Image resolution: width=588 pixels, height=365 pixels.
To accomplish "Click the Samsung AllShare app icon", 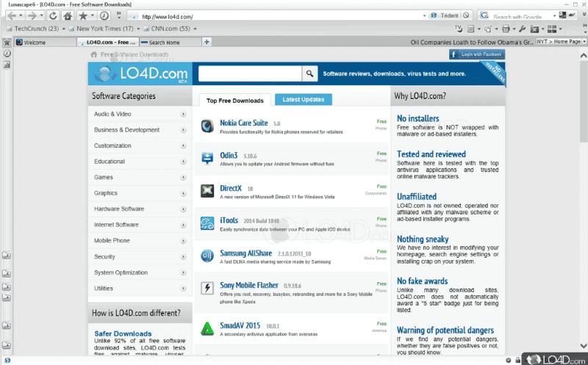I will pos(207,256).
